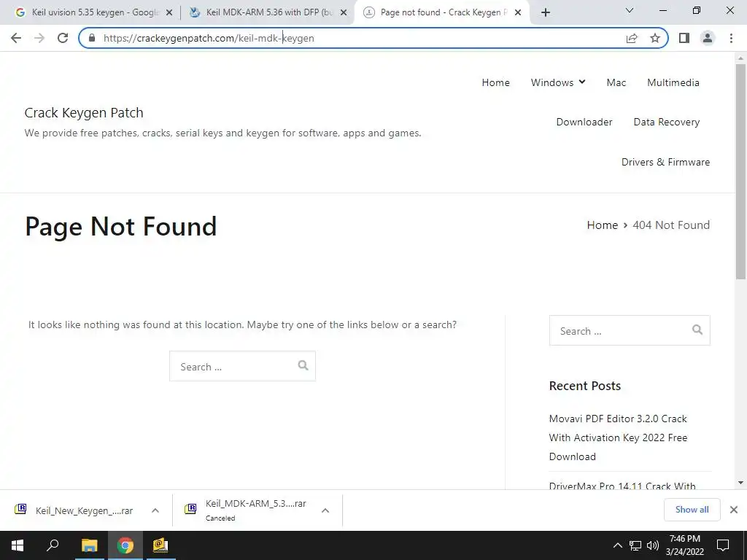Open network status tray icon
The width and height of the screenshot is (747, 560).
coord(635,545)
